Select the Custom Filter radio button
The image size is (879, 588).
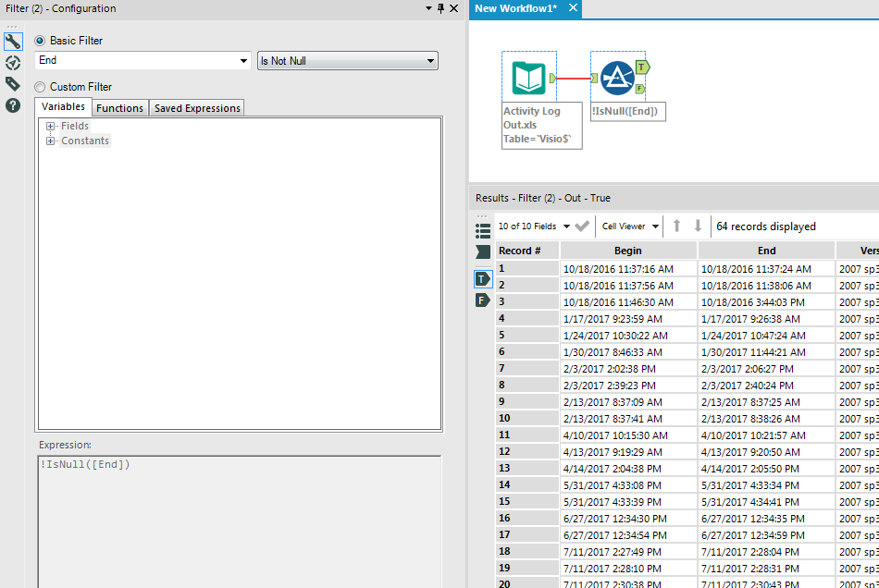click(x=40, y=87)
